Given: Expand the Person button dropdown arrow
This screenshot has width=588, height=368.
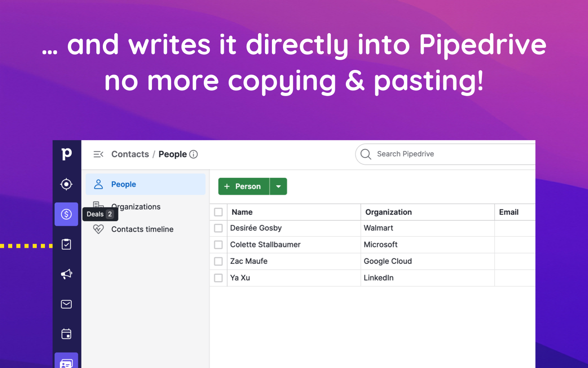Looking at the screenshot, I should [278, 186].
